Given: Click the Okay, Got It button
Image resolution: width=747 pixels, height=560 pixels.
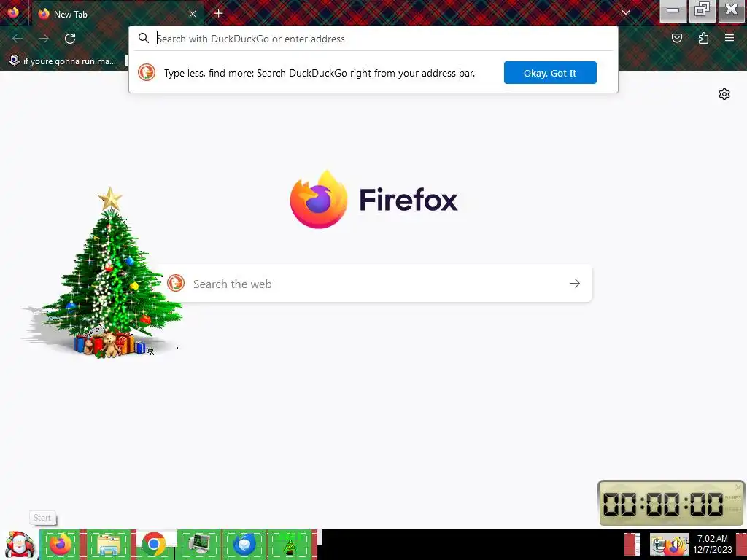Looking at the screenshot, I should point(550,73).
